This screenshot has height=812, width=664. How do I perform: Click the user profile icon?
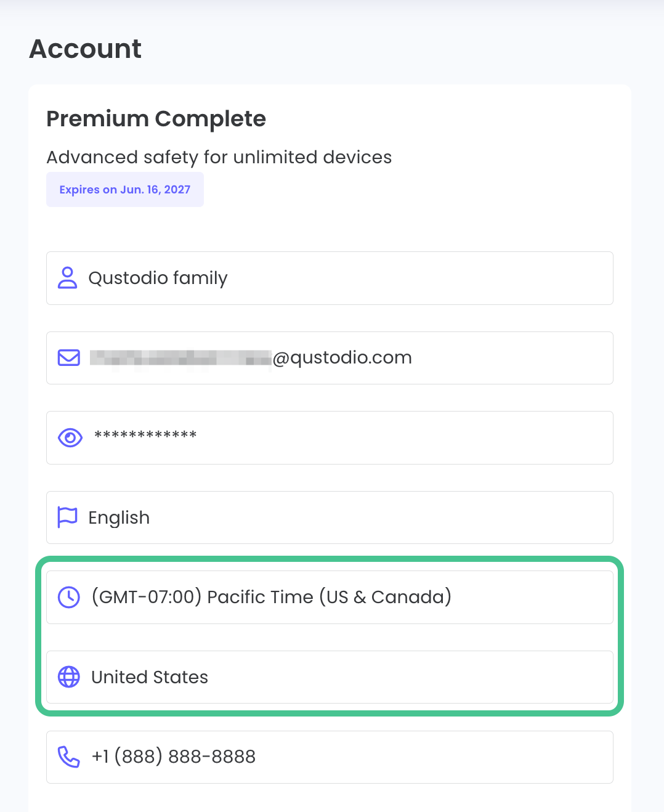[68, 278]
